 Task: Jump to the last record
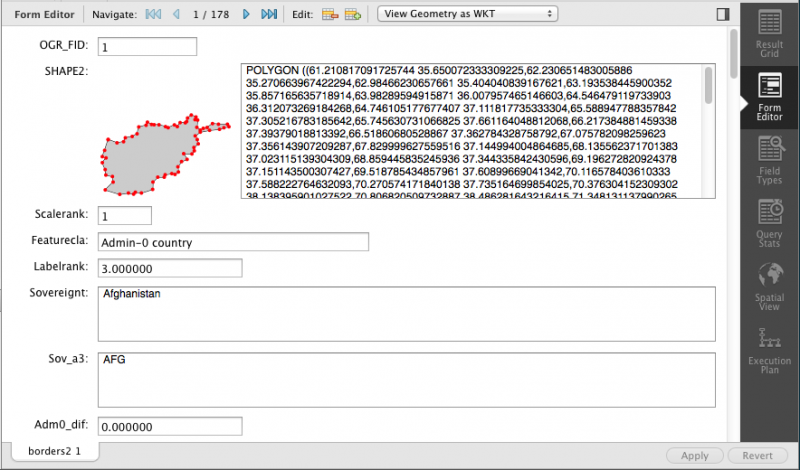269,14
